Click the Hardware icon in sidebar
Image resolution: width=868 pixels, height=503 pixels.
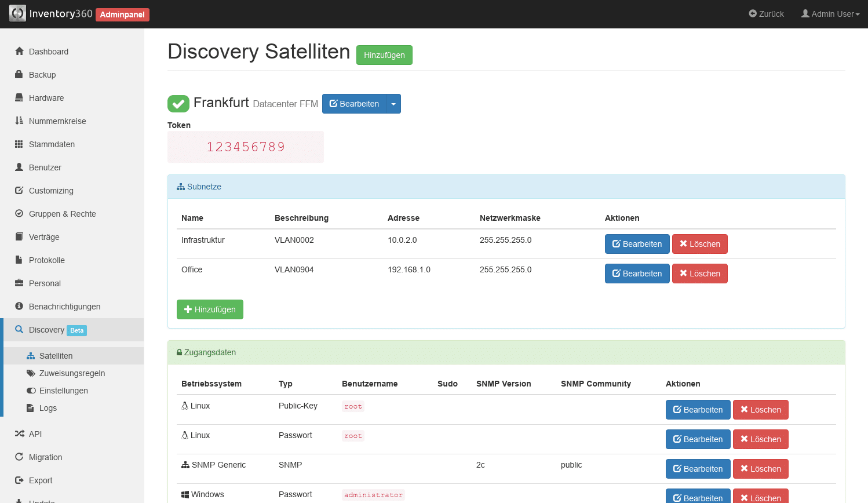click(19, 97)
